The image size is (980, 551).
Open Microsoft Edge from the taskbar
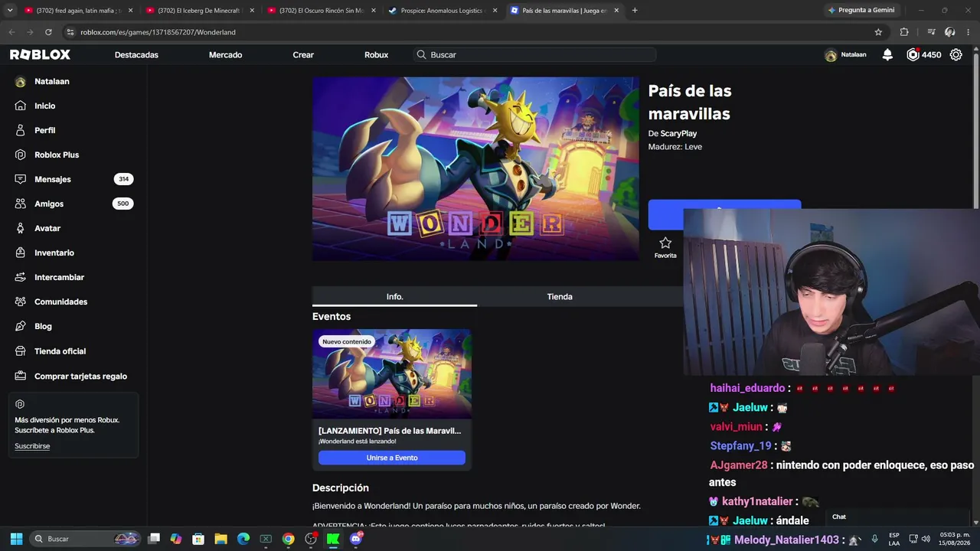coord(243,539)
